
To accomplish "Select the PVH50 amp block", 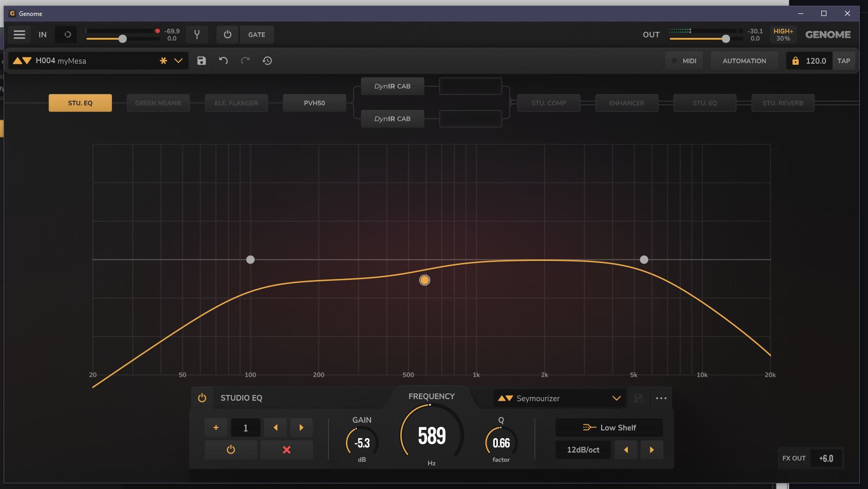I will 314,103.
